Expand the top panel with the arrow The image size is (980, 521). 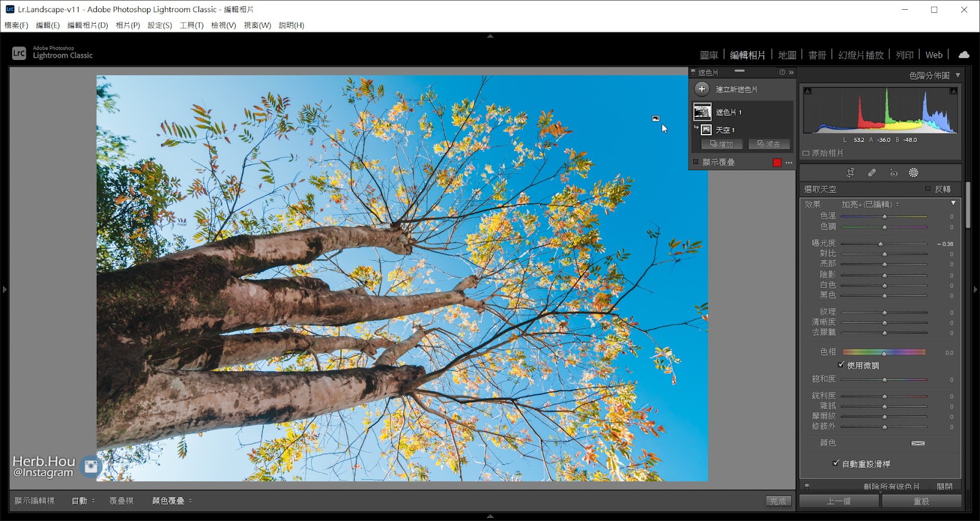click(490, 36)
